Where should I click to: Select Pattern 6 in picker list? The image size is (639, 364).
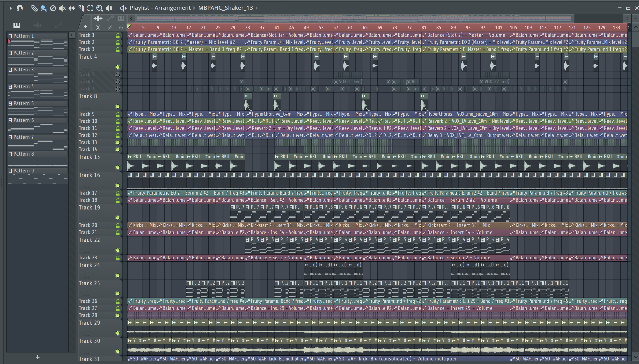[24, 120]
